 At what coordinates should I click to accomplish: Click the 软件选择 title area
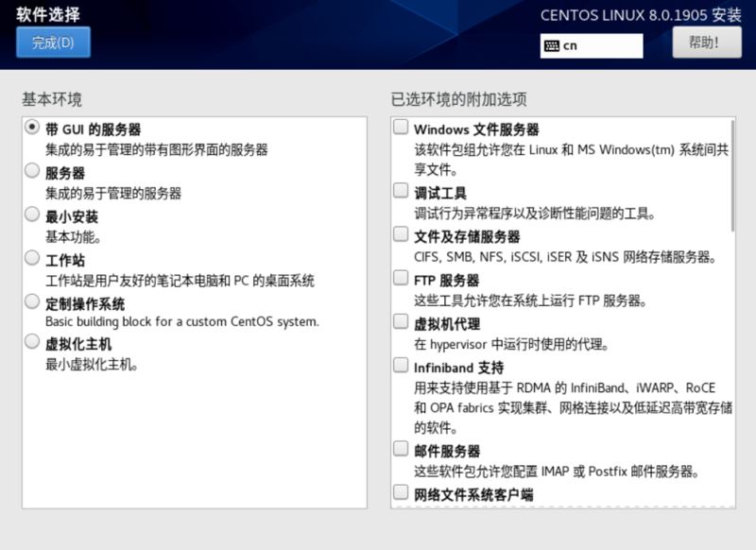click(47, 15)
